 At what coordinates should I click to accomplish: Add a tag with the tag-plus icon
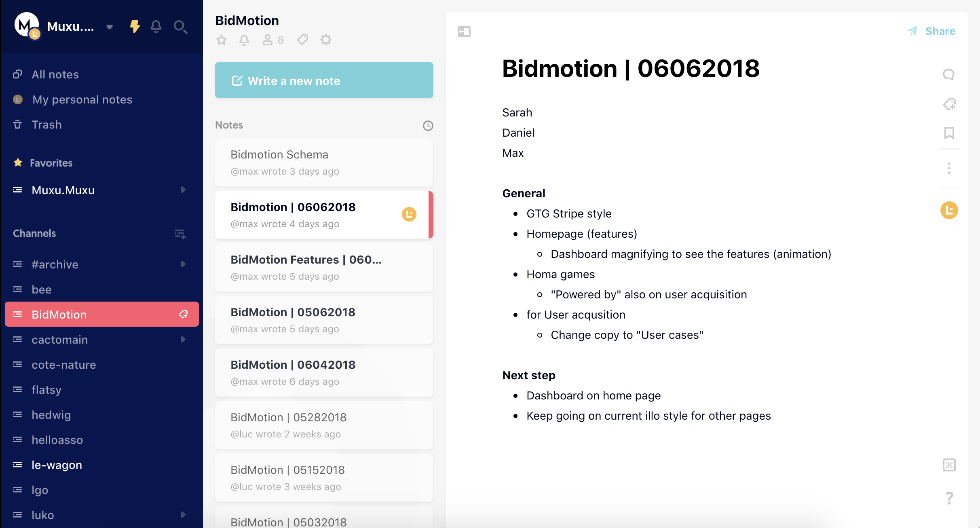(949, 104)
